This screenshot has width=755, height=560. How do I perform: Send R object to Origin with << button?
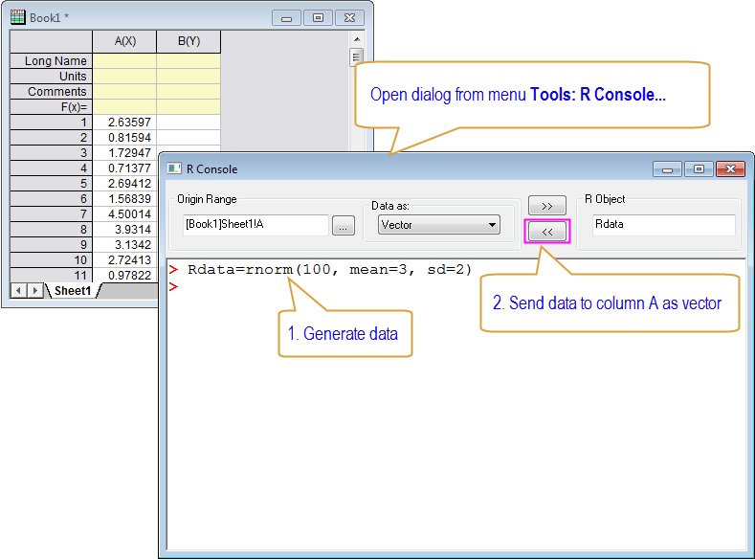(547, 232)
